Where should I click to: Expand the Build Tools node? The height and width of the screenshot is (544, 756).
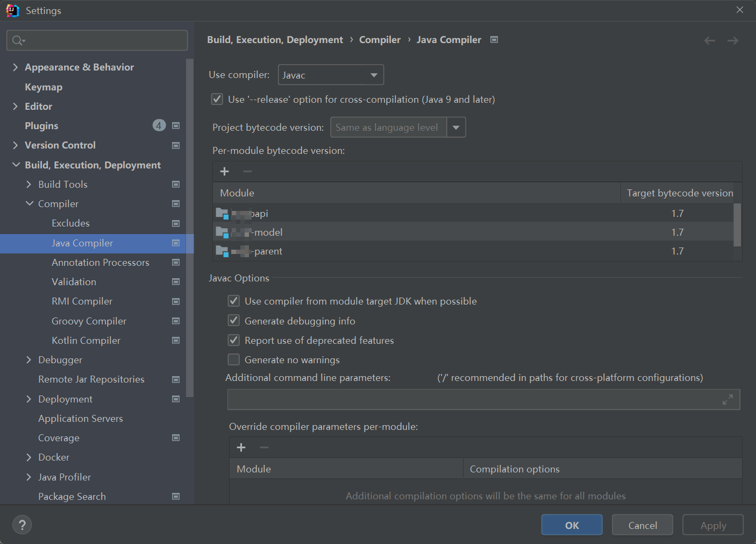pyautogui.click(x=29, y=185)
